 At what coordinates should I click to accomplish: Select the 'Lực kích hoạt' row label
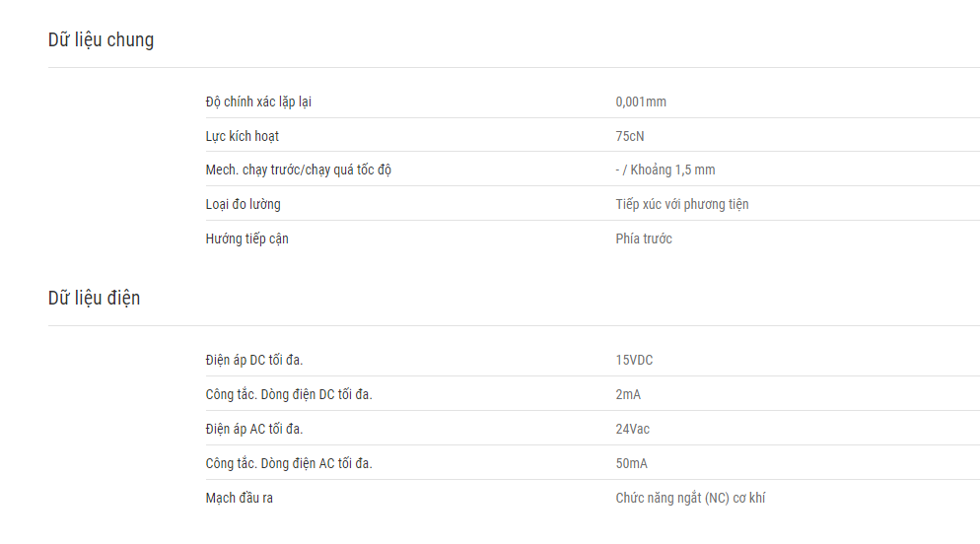[242, 136]
